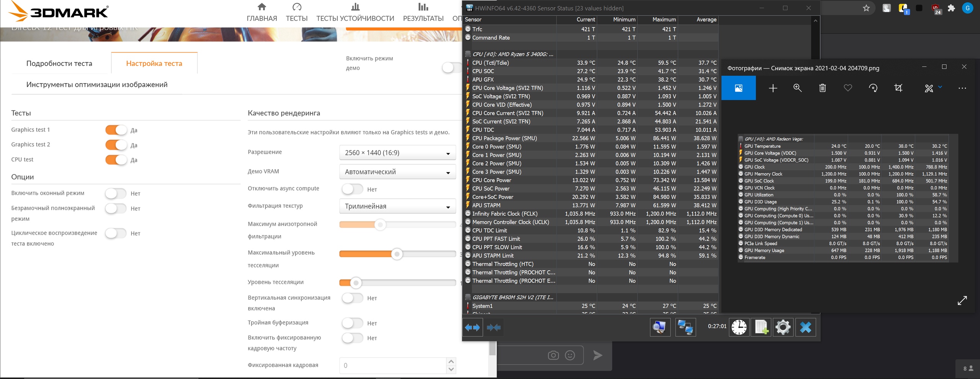The width and height of the screenshot is (980, 379).
Task: Toggle «Циклическое воспроизведение теста» switch
Action: coord(116,233)
